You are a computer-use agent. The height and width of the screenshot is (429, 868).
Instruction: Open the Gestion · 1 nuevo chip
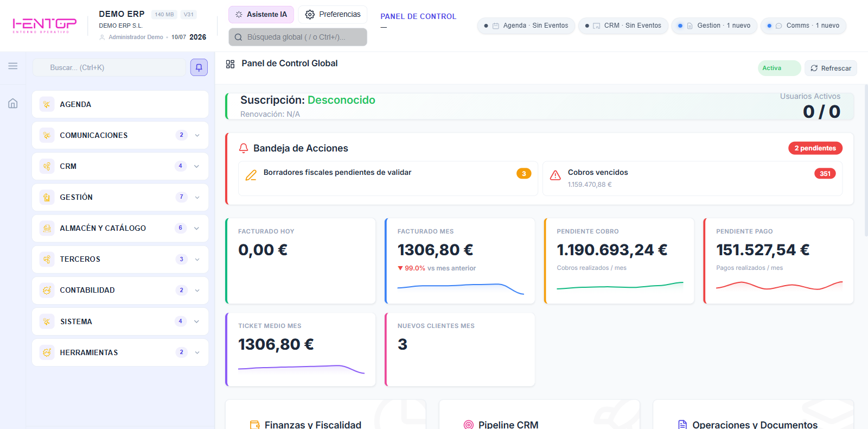tap(714, 26)
